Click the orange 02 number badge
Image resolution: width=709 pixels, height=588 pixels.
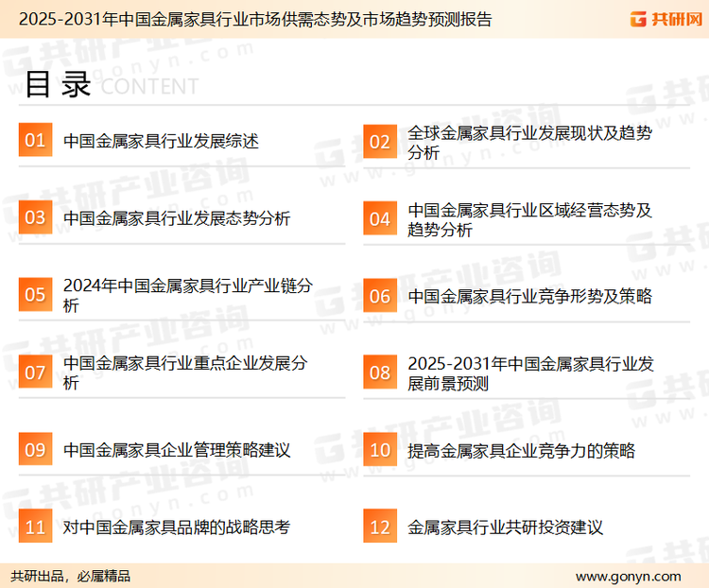(380, 142)
